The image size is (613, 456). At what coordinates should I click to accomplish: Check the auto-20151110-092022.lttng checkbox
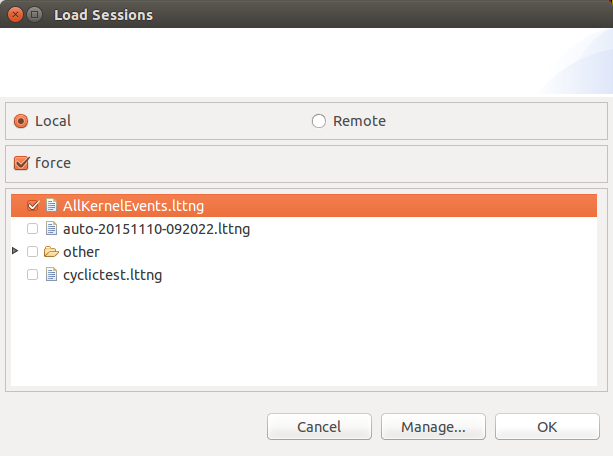click(33, 229)
